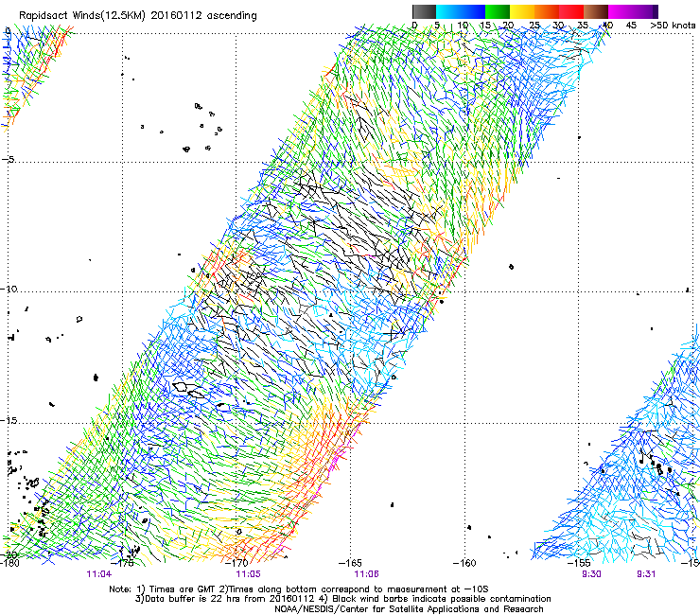Click the 'Times are GMT' note line
700x615 pixels.
299,589
